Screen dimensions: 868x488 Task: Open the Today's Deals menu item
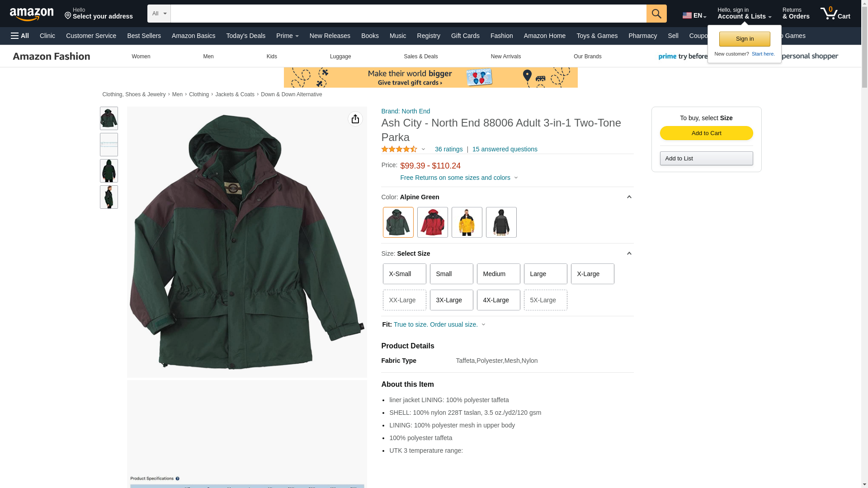point(245,36)
